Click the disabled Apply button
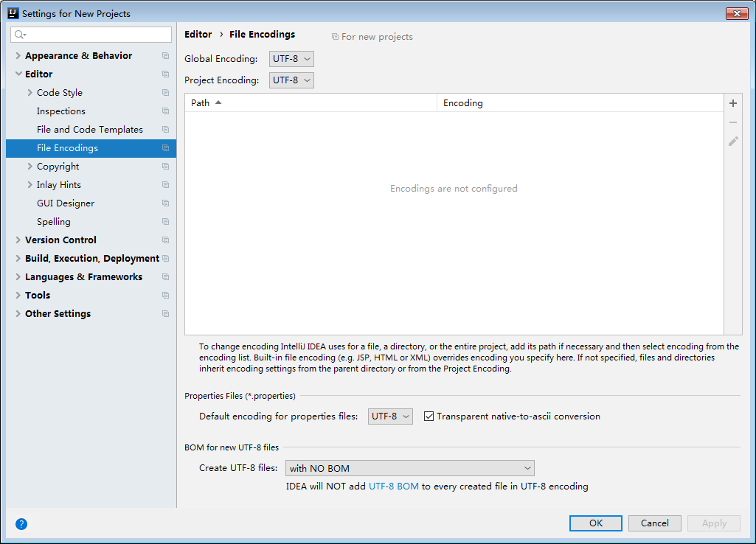 pos(714,523)
